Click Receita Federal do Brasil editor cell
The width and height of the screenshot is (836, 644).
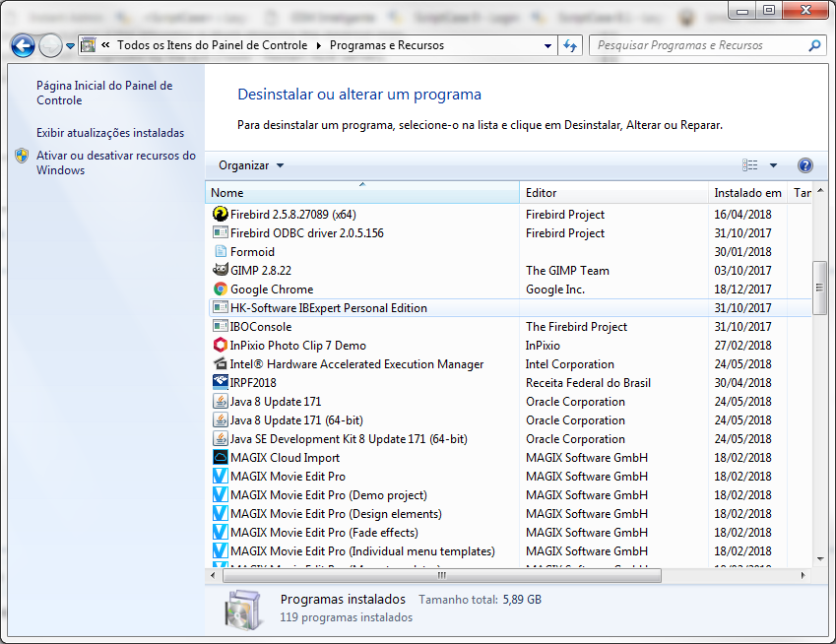[x=588, y=383]
